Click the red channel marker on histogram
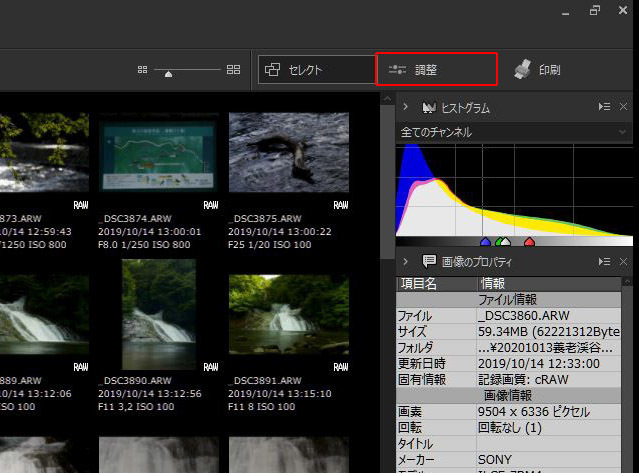Screen dimensions: 639x473 pyautogui.click(x=529, y=242)
